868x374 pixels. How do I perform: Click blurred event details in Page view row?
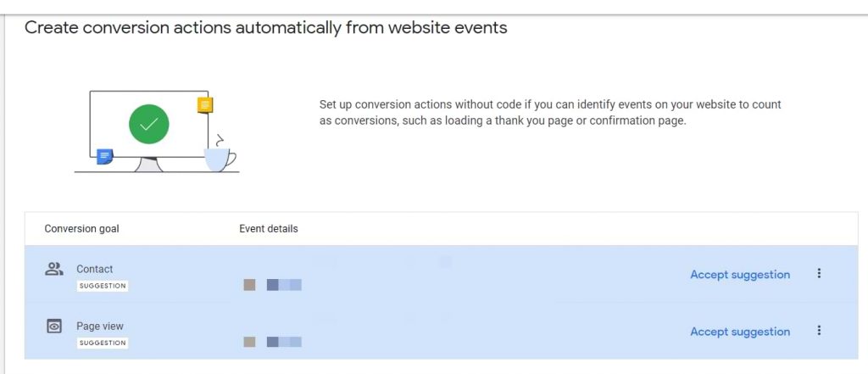point(273,342)
